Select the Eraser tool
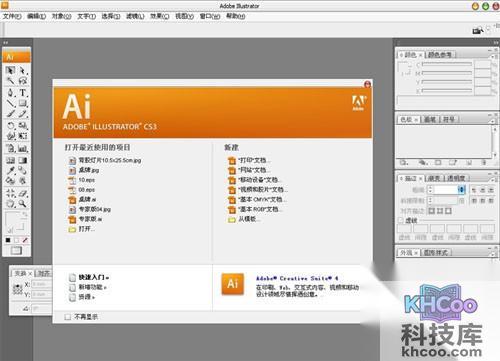 (x=22, y=193)
